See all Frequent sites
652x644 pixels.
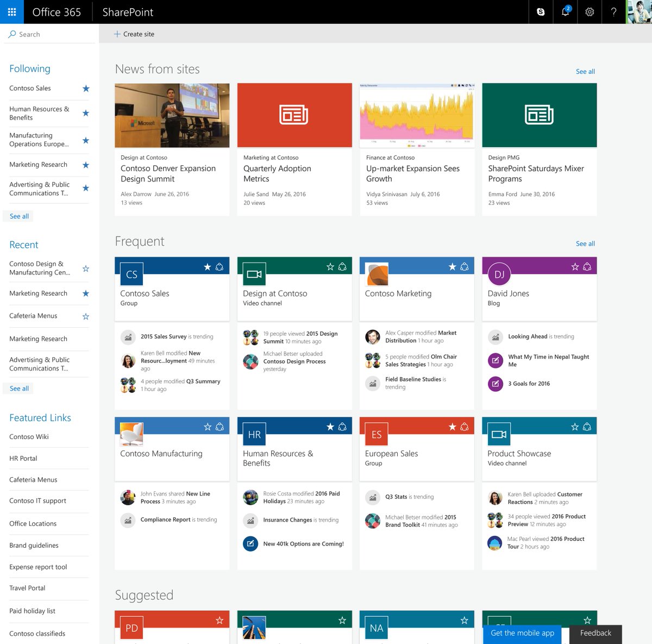click(x=585, y=244)
